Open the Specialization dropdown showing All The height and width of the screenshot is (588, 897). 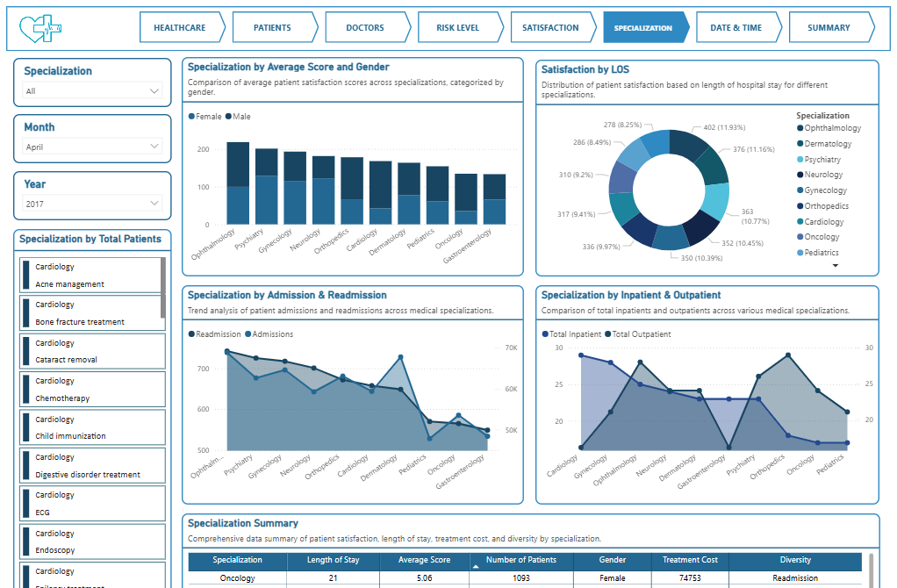(92, 91)
